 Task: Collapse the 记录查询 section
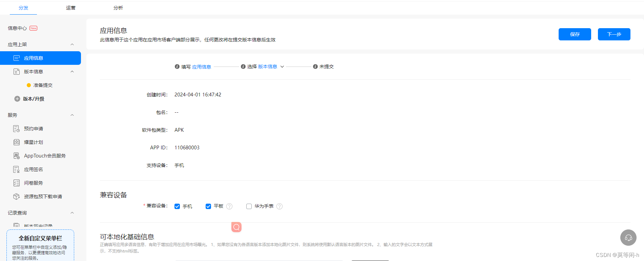click(72, 213)
